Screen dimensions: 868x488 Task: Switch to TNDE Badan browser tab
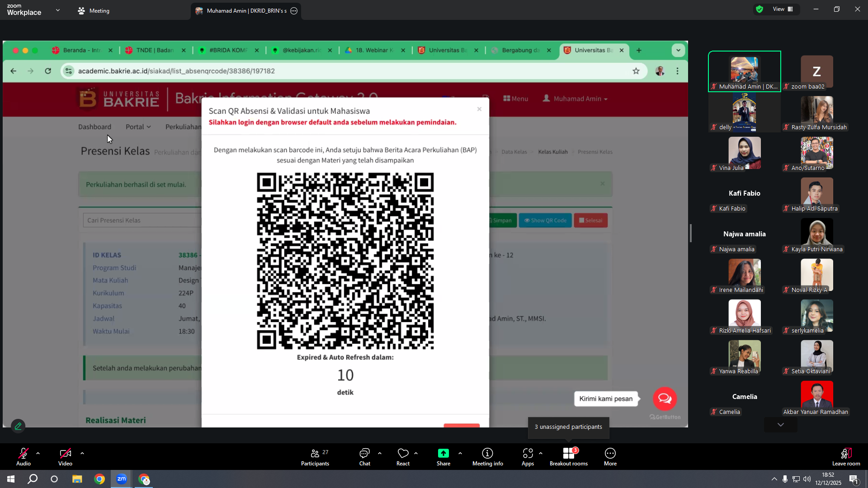click(155, 50)
